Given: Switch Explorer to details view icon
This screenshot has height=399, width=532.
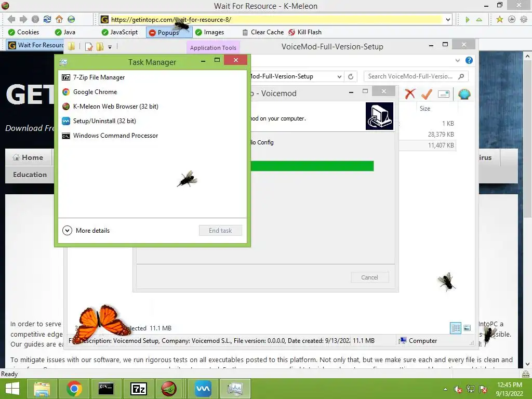Looking at the screenshot, I should [x=456, y=328].
